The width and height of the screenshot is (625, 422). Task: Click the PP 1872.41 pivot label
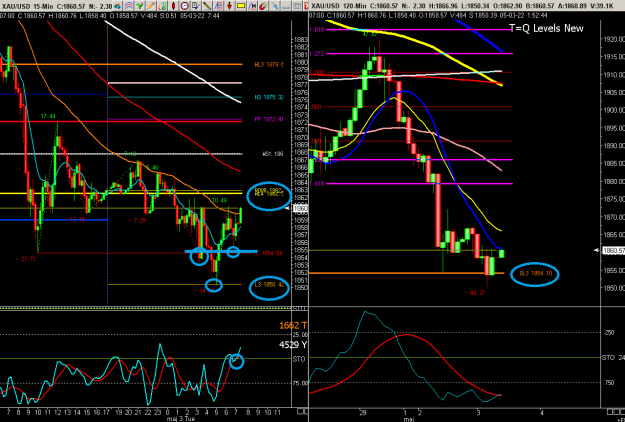(269, 119)
